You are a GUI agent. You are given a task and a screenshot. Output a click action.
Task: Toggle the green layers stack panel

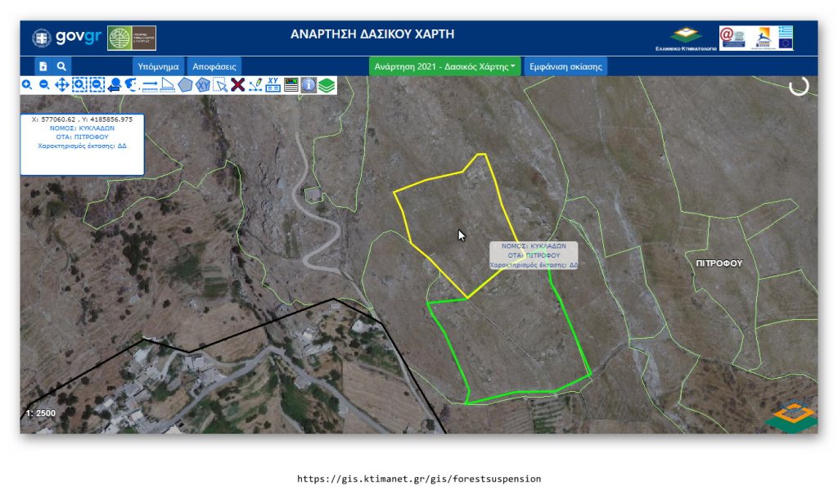327,84
